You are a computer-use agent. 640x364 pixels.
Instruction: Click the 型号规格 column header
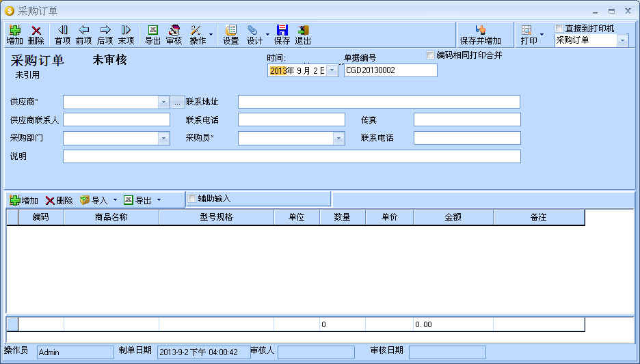pyautogui.click(x=216, y=217)
